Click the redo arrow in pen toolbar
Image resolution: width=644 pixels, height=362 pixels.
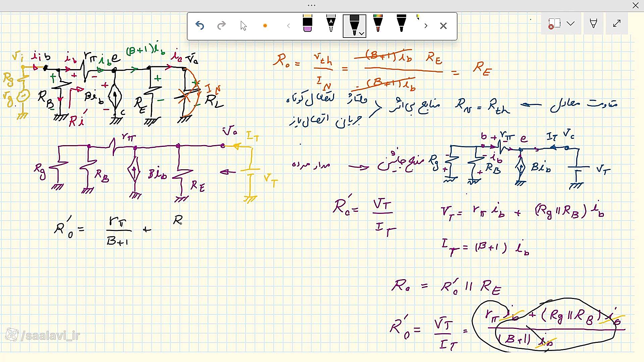tap(222, 26)
